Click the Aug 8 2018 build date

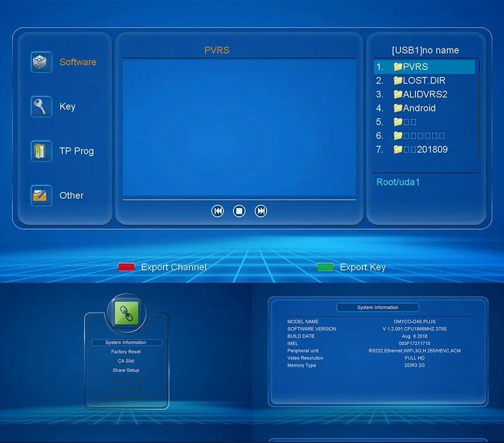click(x=414, y=336)
